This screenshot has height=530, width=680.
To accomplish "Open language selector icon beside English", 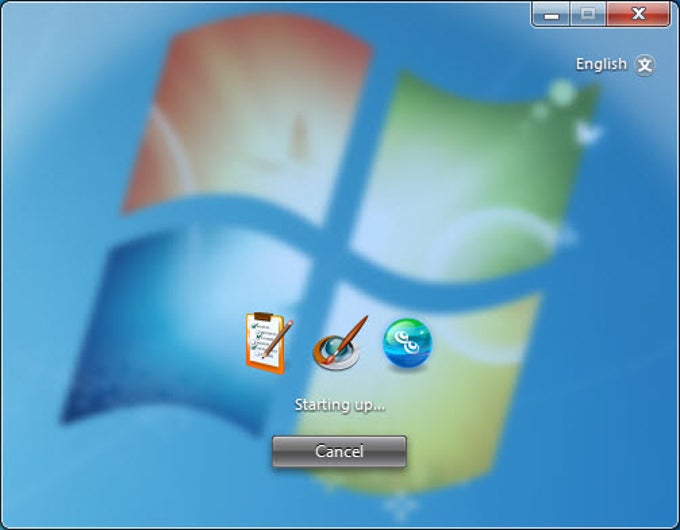I will click(645, 65).
